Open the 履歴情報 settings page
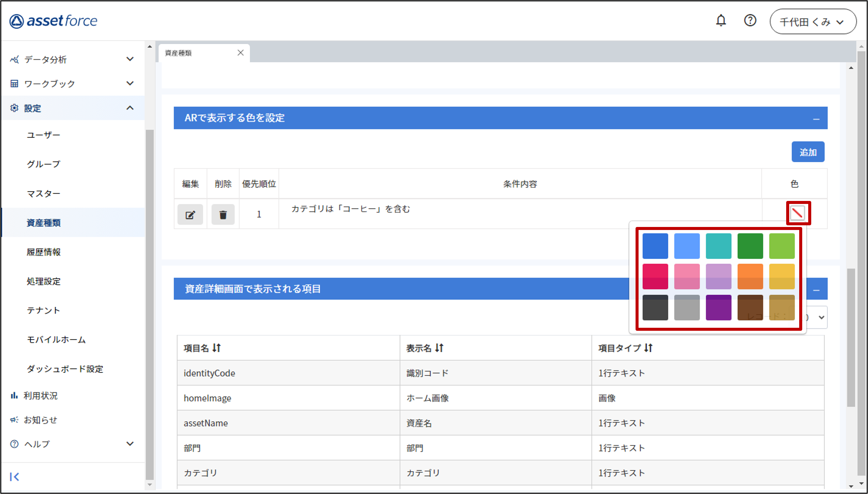Viewport: 868px width, 494px height. (43, 252)
